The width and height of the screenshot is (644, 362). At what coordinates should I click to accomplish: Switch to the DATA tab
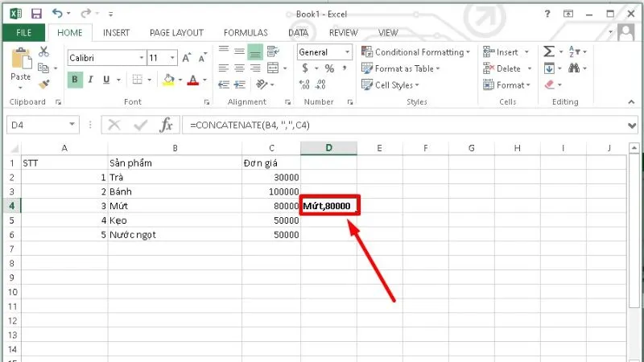[x=298, y=33]
